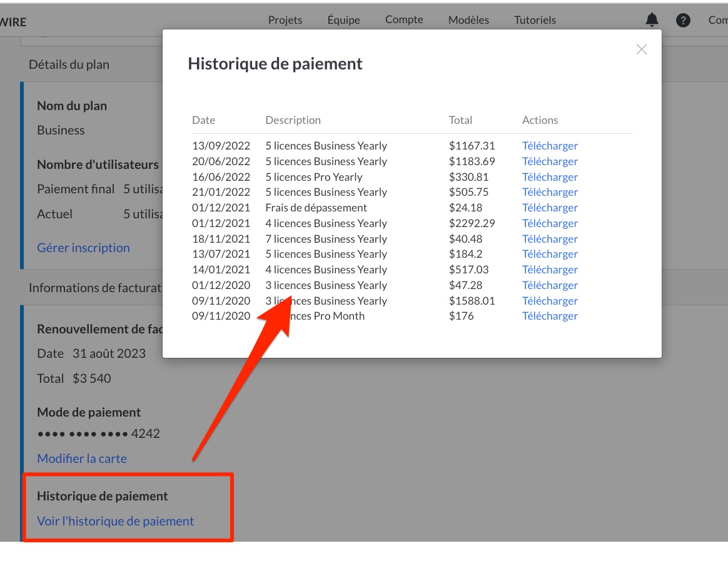Click 'Frais de dépassement' description
Screen dimensions: 728x568
(316, 208)
